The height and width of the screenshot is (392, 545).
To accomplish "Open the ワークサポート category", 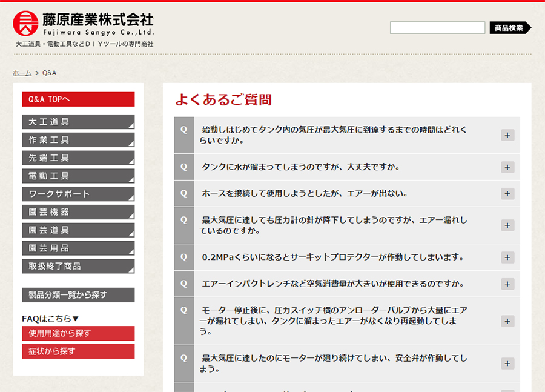I will [x=78, y=194].
